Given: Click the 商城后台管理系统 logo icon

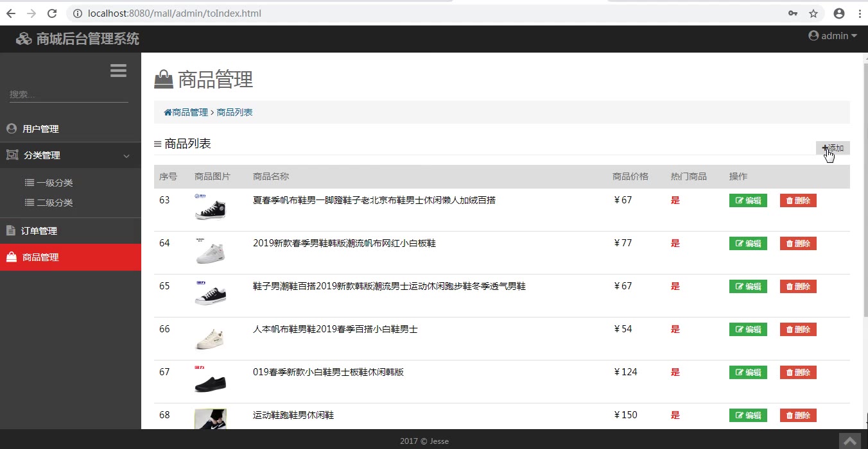Looking at the screenshot, I should (24, 38).
